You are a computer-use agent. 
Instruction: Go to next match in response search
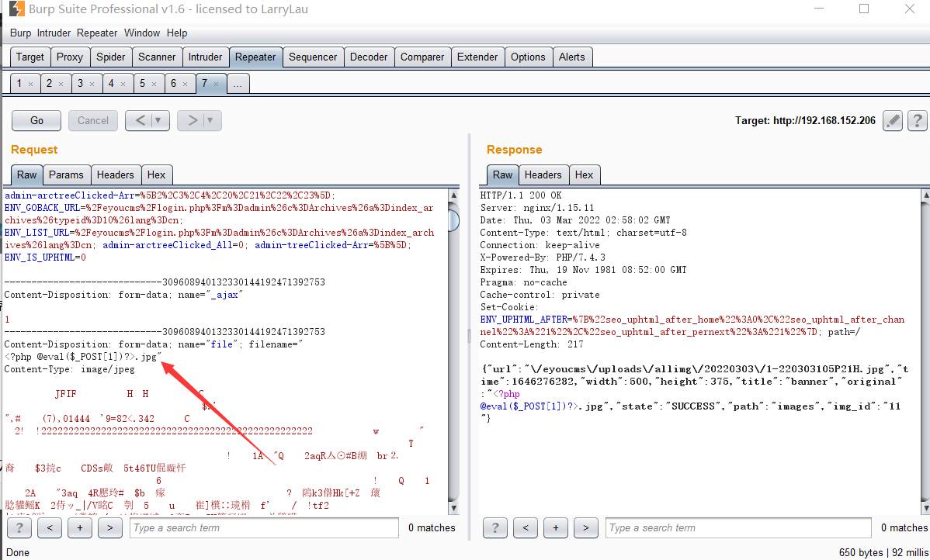coord(585,527)
